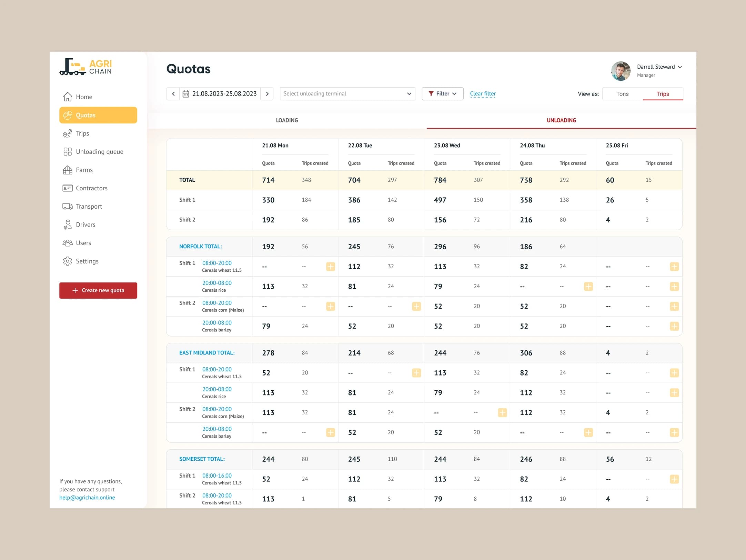
Task: Click Norfolk total quota 296
Action: [440, 247]
